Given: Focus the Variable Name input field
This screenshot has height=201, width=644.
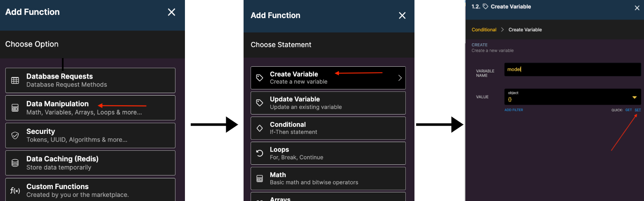Looking at the screenshot, I should click(573, 70).
